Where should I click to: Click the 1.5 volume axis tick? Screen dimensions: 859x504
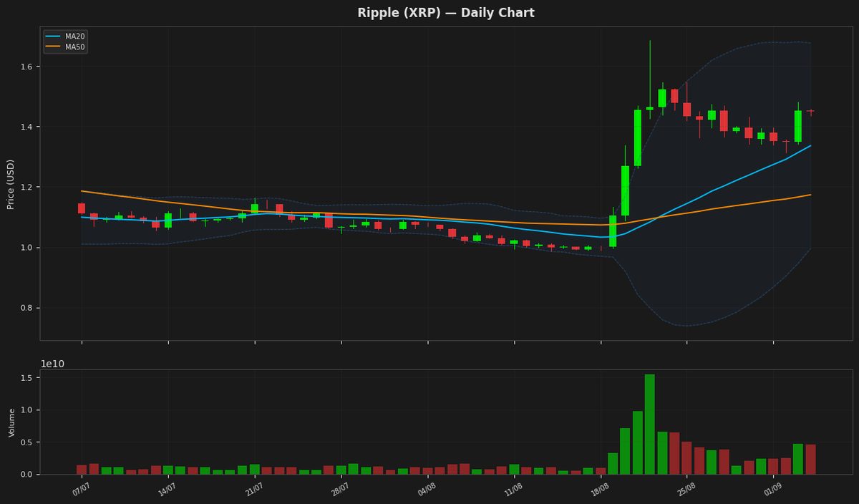click(x=27, y=378)
